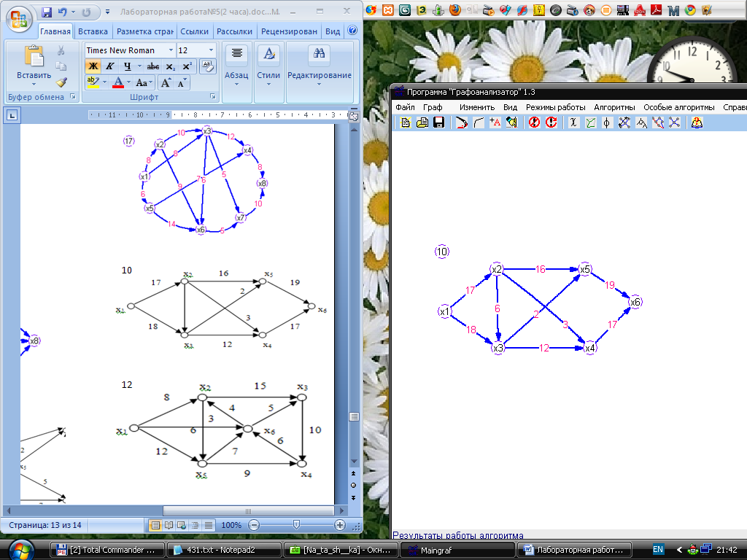
Task: Expand the font color dropdown arrow
Action: [128, 82]
